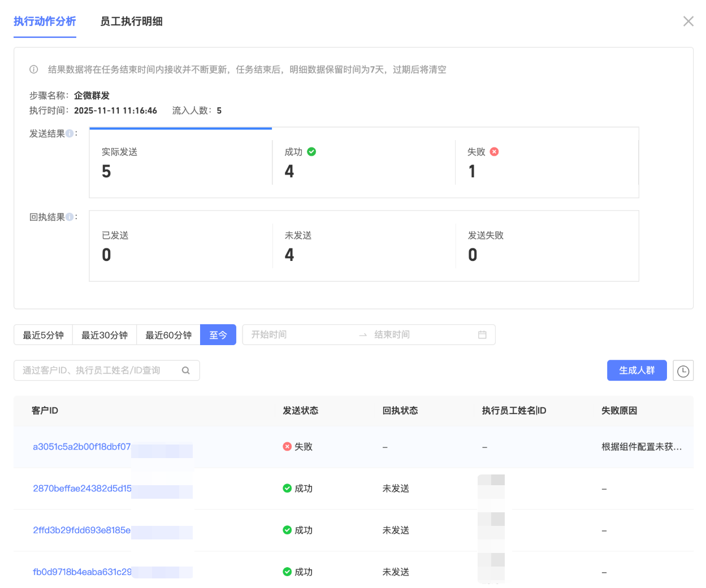Image resolution: width=706 pixels, height=588 pixels.
Task: Click the 开始时间 date field
Action: (x=300, y=335)
